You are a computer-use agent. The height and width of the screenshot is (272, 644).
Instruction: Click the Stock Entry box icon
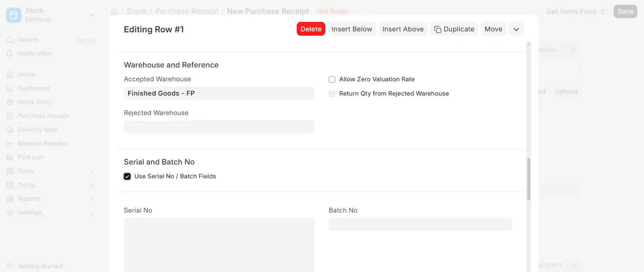tap(10, 102)
